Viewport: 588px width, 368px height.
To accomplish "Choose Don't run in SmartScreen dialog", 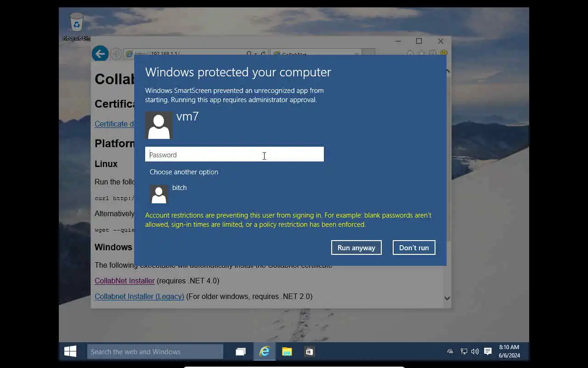I will pos(414,247).
